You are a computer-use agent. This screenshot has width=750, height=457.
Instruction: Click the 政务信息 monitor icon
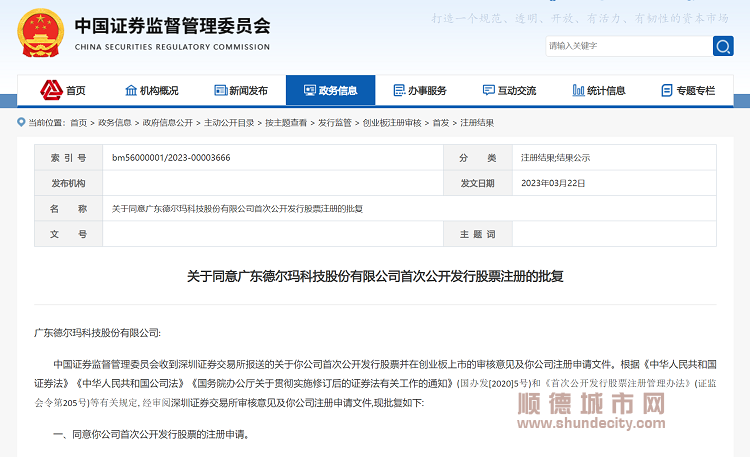310,90
